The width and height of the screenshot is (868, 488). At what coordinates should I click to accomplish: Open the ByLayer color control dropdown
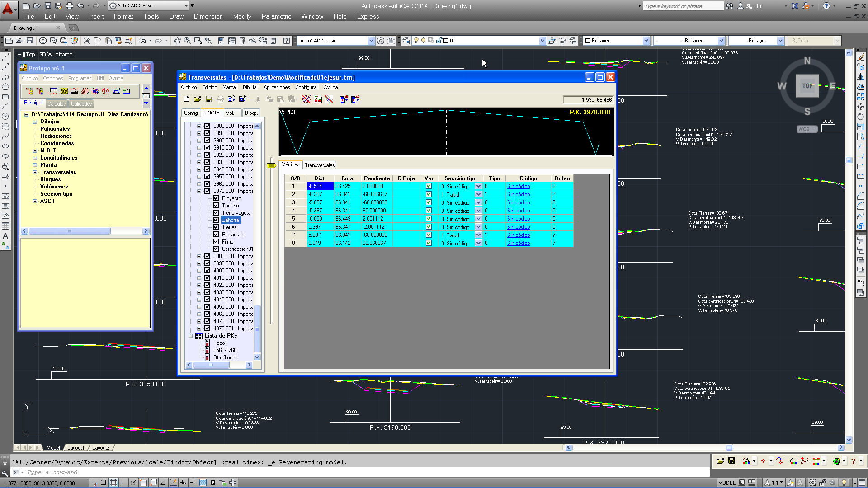point(646,41)
